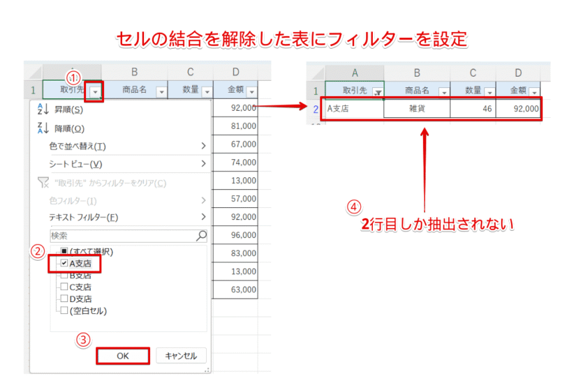Click the cell with value 46
Image resolution: width=567 pixels, height=392 pixels.
473,109
